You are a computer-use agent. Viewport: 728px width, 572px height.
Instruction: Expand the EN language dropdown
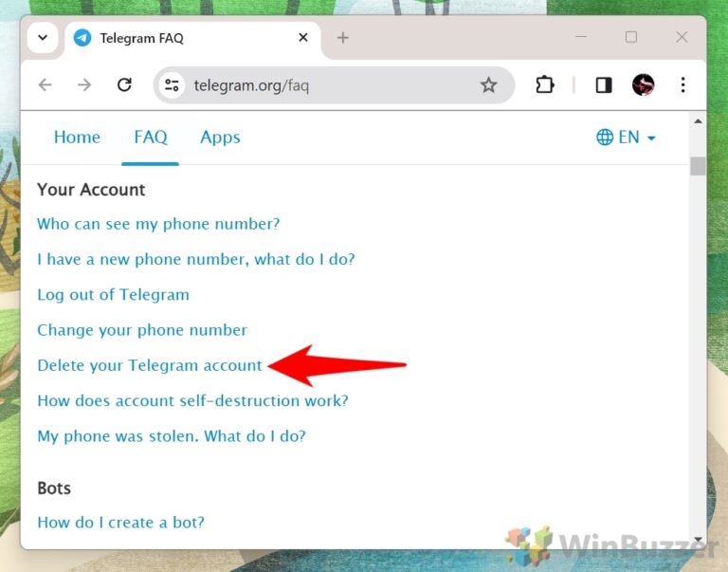tap(626, 138)
